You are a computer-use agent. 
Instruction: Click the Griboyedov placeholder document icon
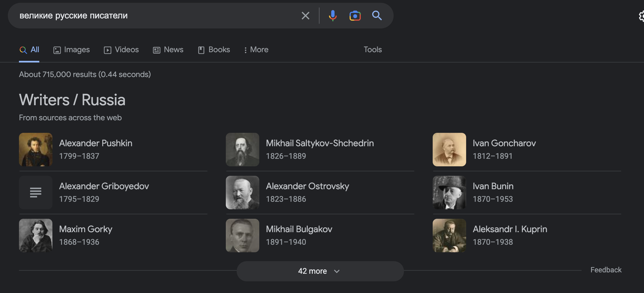36,193
